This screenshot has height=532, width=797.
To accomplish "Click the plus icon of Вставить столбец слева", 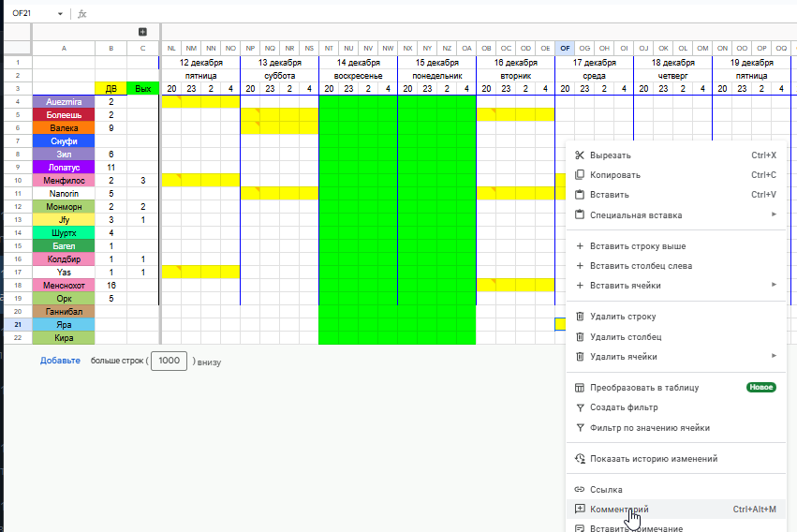I will point(580,266).
